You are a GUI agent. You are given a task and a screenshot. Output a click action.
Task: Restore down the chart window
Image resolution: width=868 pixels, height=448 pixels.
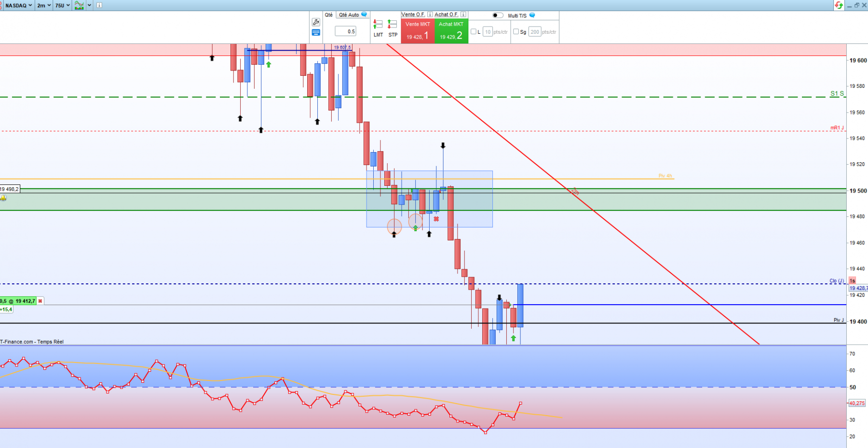point(856,5)
